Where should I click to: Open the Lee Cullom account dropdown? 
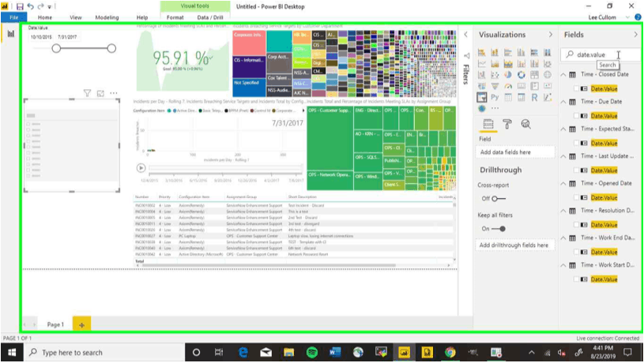627,17
